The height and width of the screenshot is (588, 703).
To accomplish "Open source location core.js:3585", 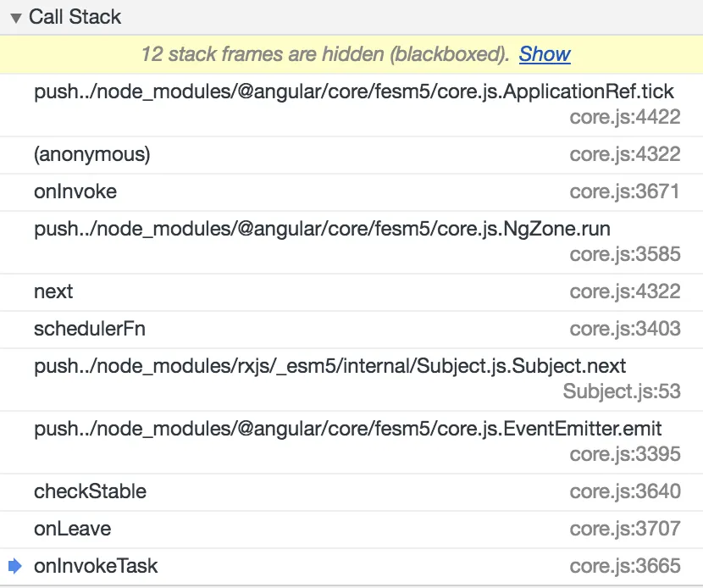I will (x=624, y=254).
